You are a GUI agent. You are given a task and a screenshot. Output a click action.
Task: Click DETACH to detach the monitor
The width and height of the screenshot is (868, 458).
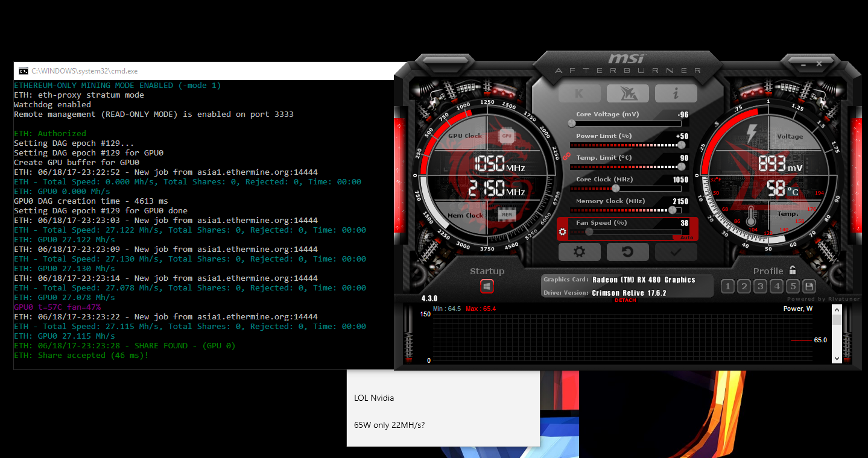coord(626,300)
